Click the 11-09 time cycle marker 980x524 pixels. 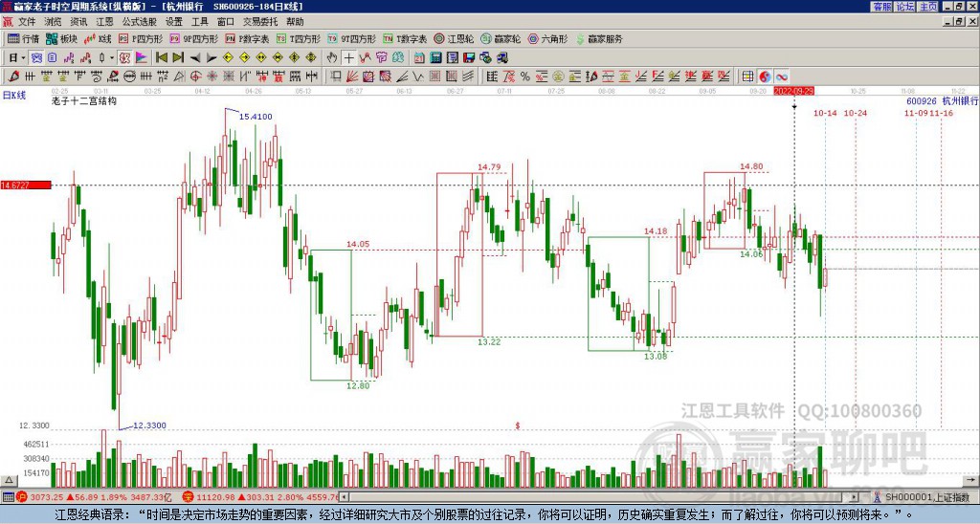click(916, 113)
